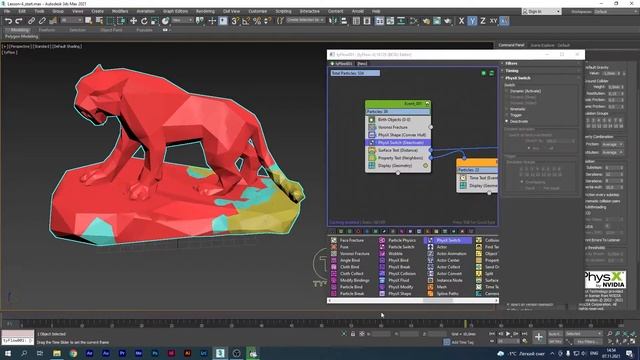Viewport: 640px width, 360px height.
Task: Toggle the Display (Geometry) operator on/off circle
Action: point(425,166)
